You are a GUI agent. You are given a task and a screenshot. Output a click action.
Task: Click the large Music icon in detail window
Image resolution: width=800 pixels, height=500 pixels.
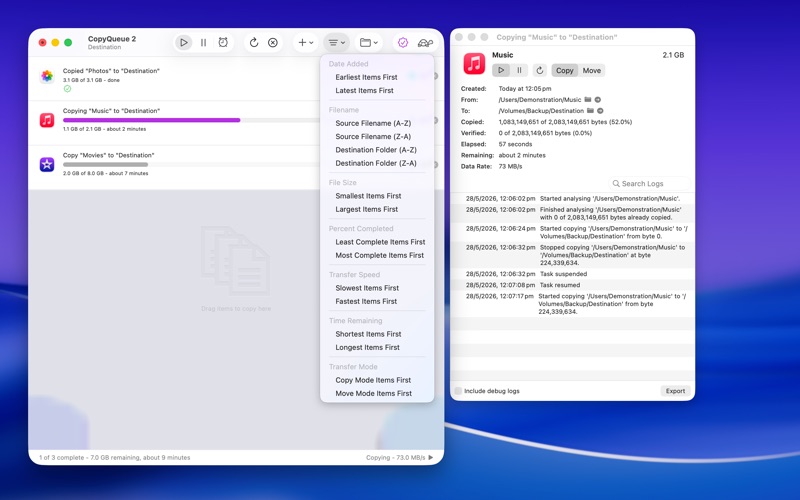474,63
